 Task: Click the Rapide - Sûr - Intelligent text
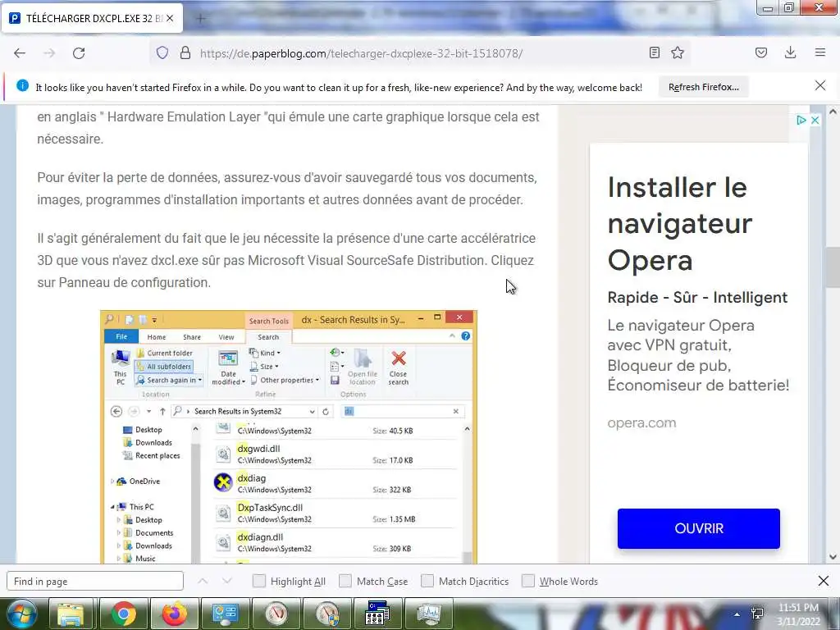[697, 297]
